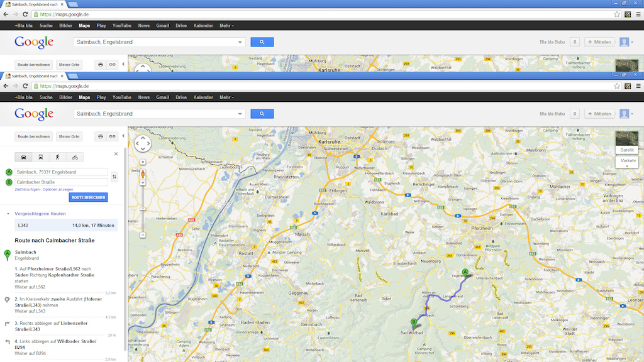The height and width of the screenshot is (362, 644).
Task: Swap start and destination with arrows icon
Action: [x=114, y=177]
